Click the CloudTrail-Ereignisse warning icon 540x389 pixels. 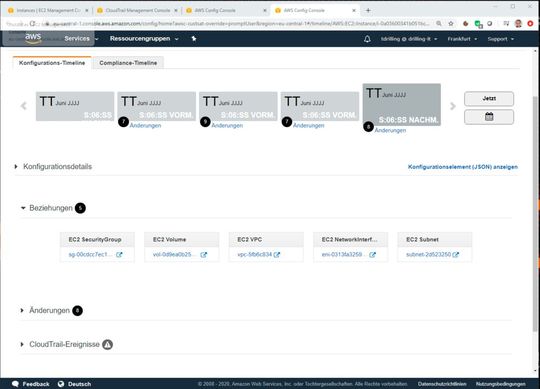tap(107, 344)
